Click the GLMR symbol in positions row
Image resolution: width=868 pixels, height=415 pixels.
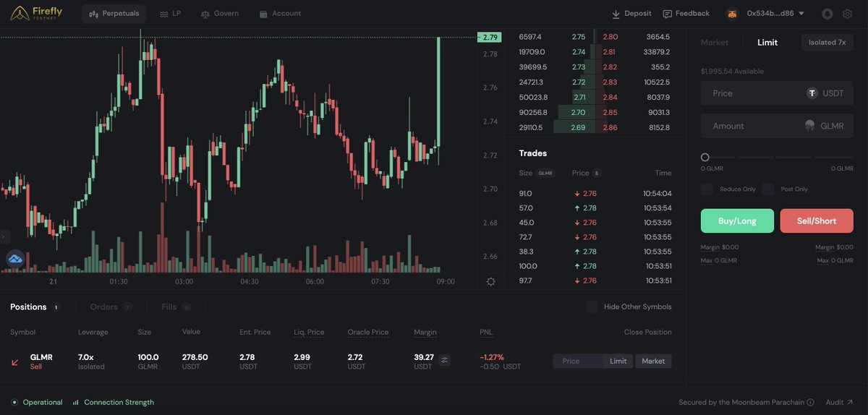coord(41,357)
